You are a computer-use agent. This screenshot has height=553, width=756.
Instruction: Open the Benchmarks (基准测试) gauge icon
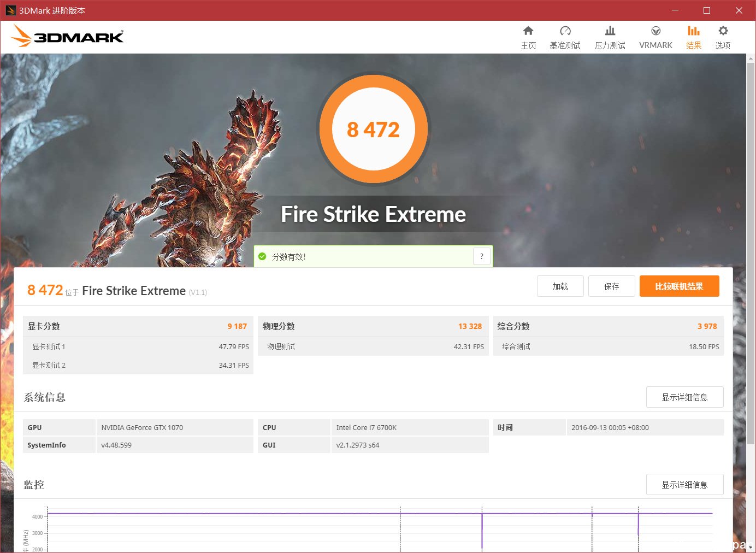click(565, 31)
